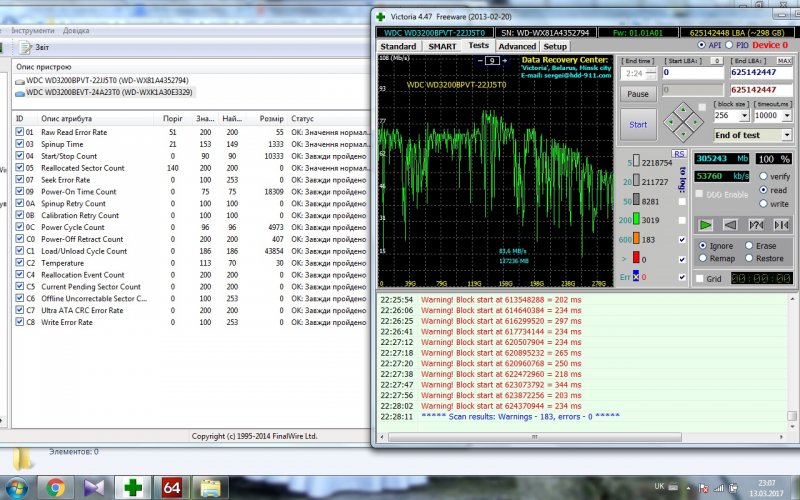The width and height of the screenshot is (800, 500).
Task: Open the timeout ms dropdown
Action: 785,115
